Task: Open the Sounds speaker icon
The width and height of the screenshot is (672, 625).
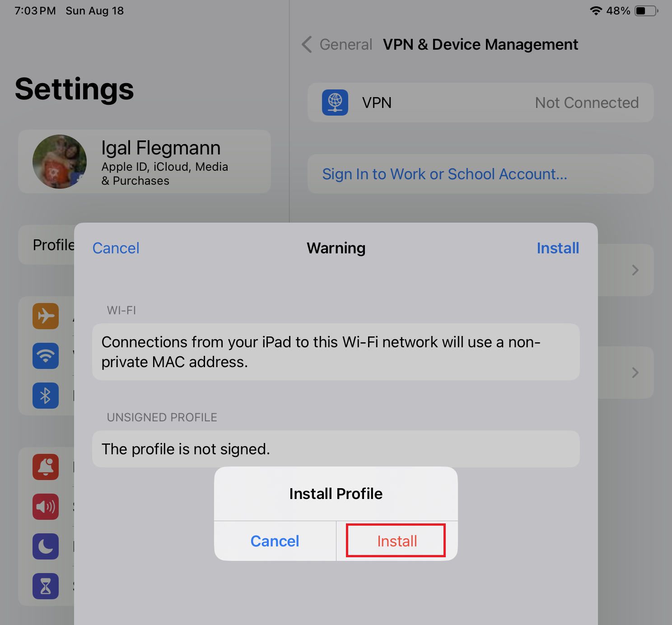Action: click(x=46, y=507)
